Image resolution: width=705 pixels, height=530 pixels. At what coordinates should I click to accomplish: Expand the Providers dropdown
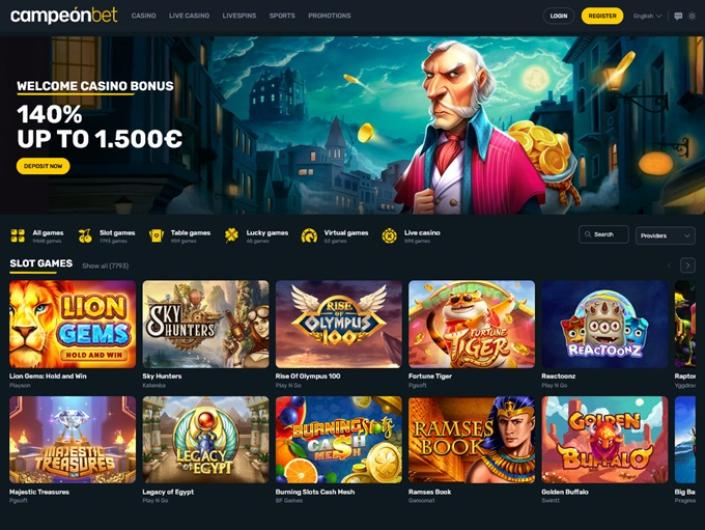coord(665,236)
